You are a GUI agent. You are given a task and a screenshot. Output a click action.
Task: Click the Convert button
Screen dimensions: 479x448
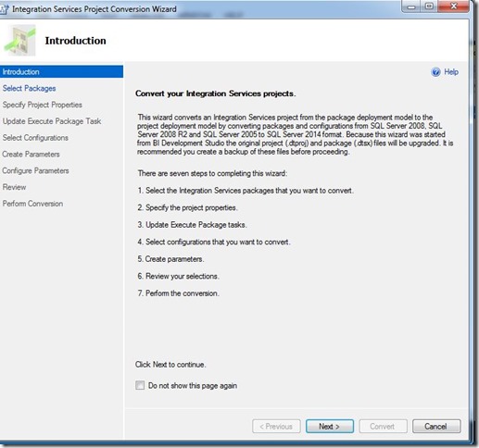[x=383, y=426]
